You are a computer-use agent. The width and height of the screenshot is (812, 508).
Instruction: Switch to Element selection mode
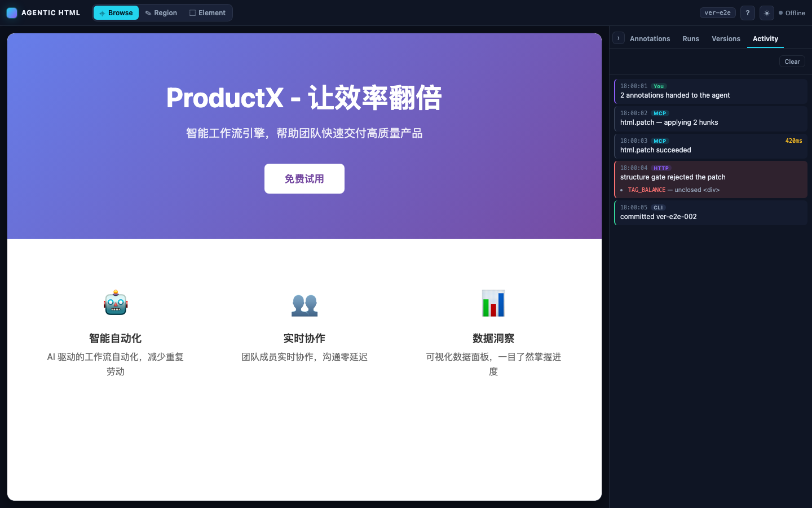pyautogui.click(x=208, y=13)
